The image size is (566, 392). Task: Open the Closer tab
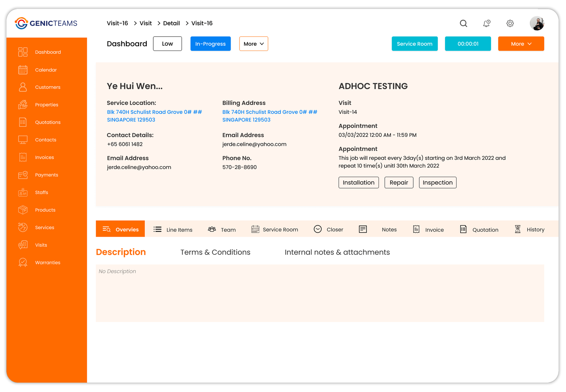328,229
